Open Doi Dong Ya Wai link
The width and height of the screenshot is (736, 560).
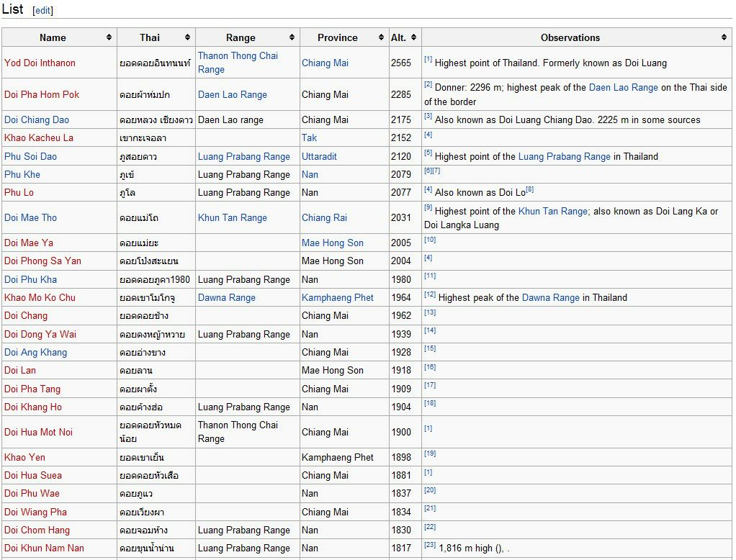click(40, 335)
